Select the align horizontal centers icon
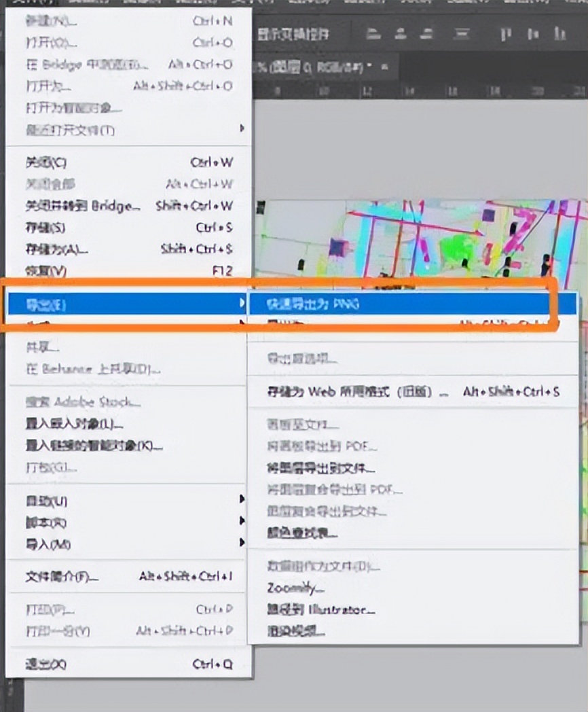 click(x=400, y=33)
